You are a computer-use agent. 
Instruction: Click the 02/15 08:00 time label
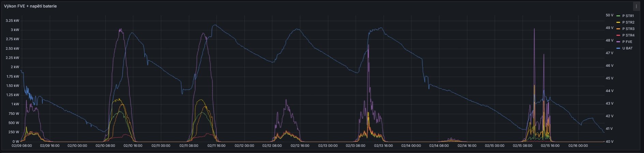[x=522, y=146]
